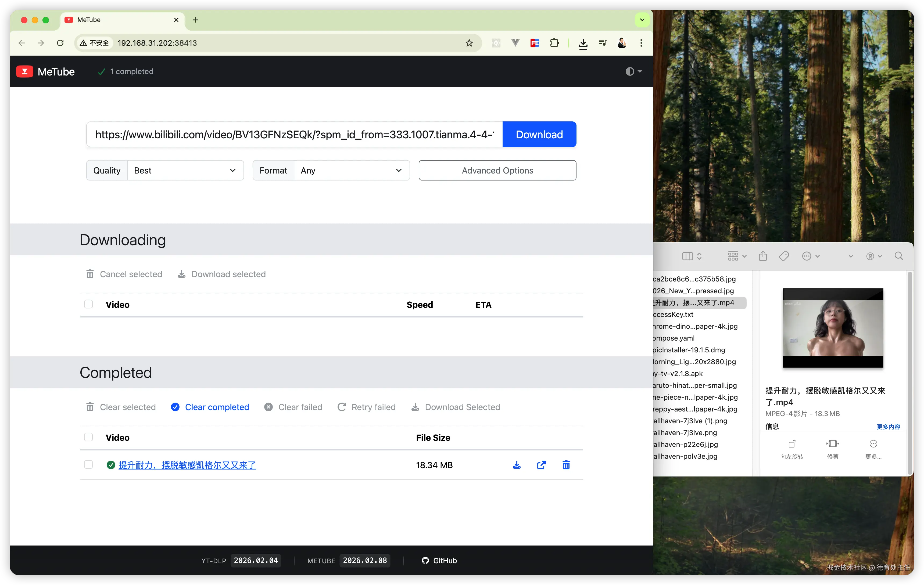This screenshot has height=585, width=924.
Task: Tick the select-all checkbox in the Downloading table
Action: 89,304
